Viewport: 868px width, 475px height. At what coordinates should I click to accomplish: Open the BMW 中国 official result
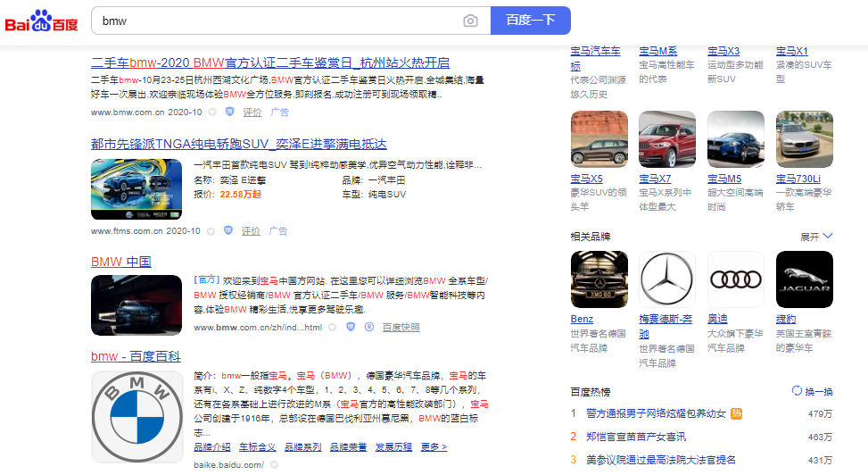(121, 262)
